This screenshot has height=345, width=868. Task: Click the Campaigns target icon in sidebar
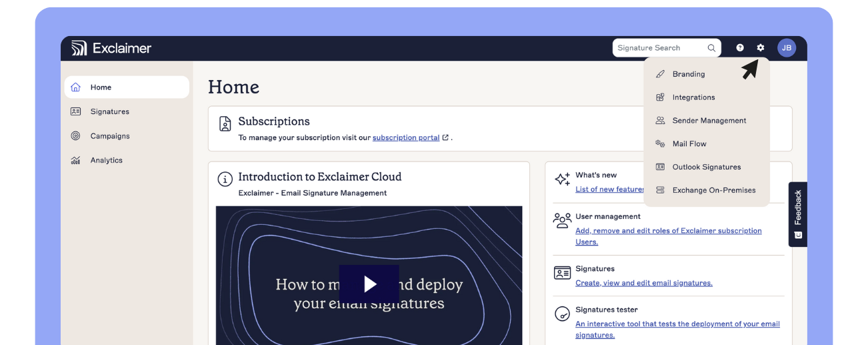pyautogui.click(x=75, y=136)
